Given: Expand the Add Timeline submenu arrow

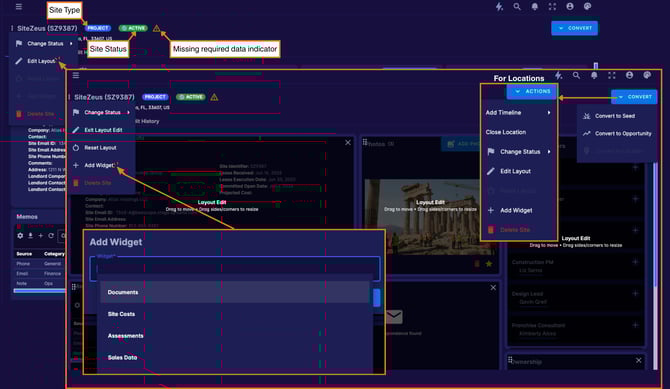Looking at the screenshot, I should [549, 113].
